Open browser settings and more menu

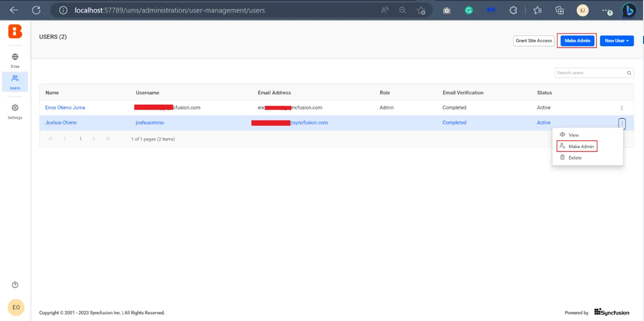click(607, 10)
